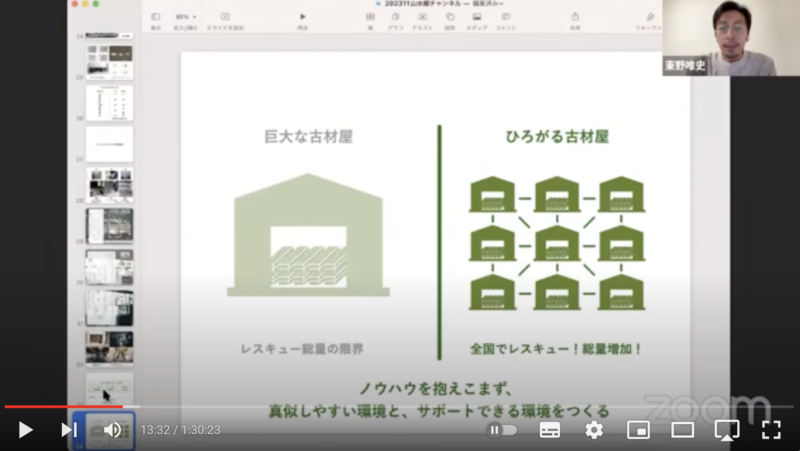Image resolution: width=800 pixels, height=451 pixels.
Task: Mute the video volume
Action: [x=112, y=430]
